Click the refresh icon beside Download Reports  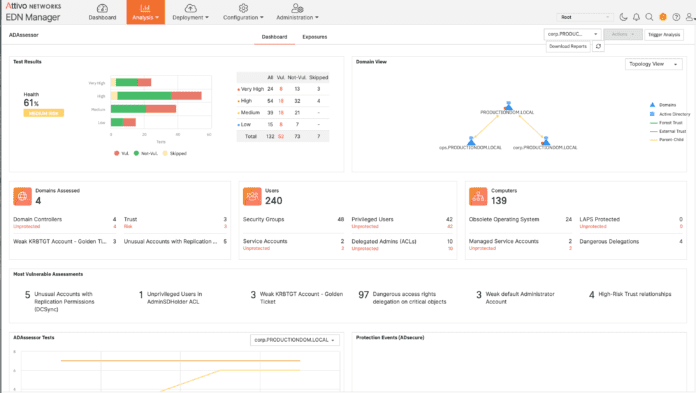point(598,46)
